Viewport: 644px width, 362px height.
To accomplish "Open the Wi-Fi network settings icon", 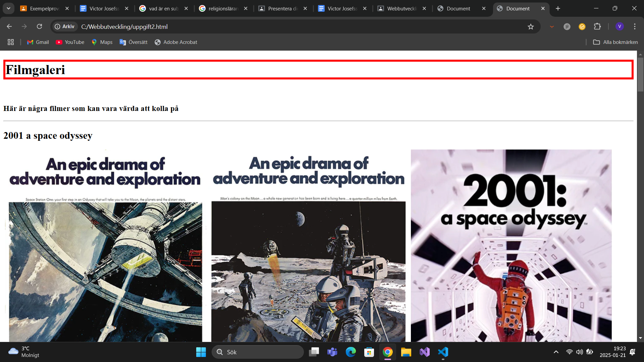I will tap(569, 352).
